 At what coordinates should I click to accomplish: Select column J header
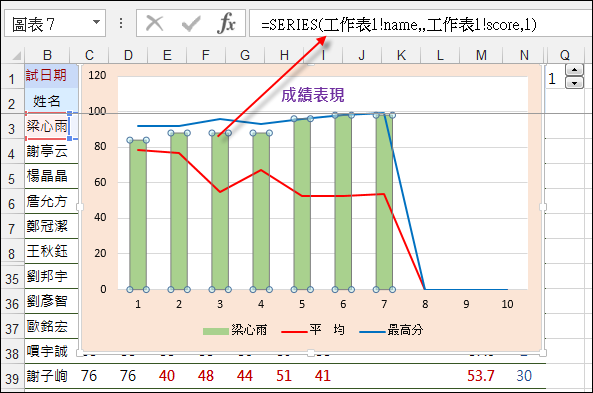pos(362,56)
